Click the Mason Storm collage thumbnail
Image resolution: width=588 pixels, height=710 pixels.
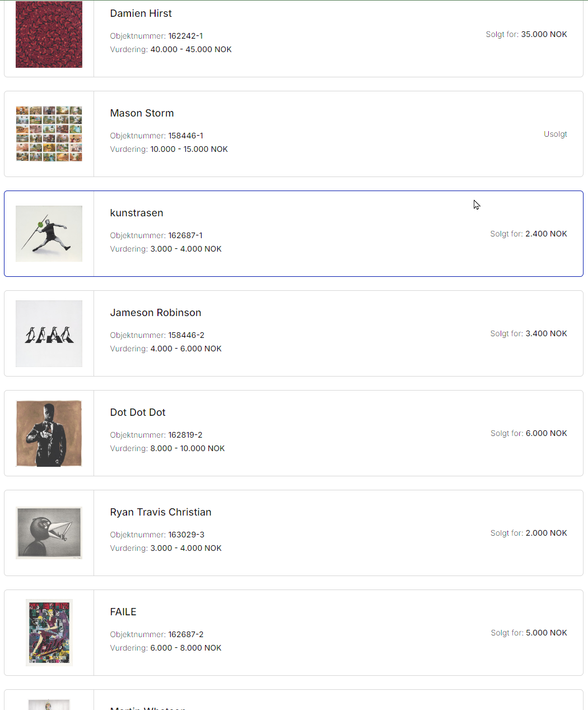click(49, 134)
